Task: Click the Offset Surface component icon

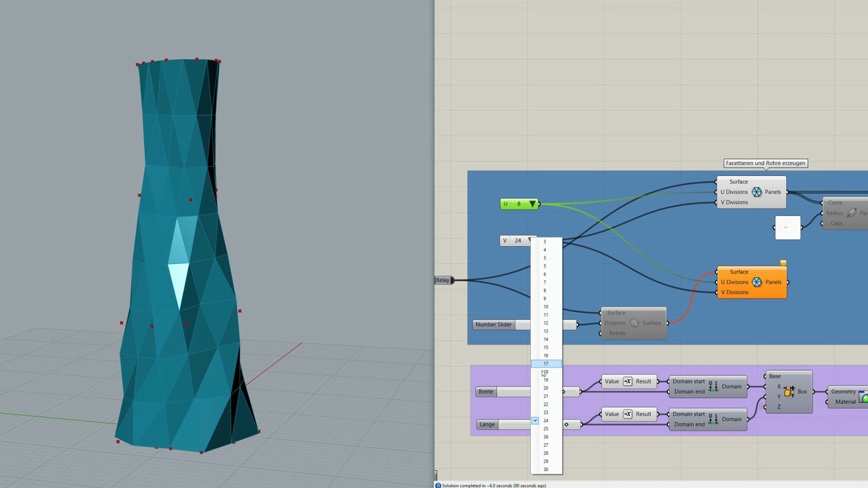Action: (x=634, y=323)
